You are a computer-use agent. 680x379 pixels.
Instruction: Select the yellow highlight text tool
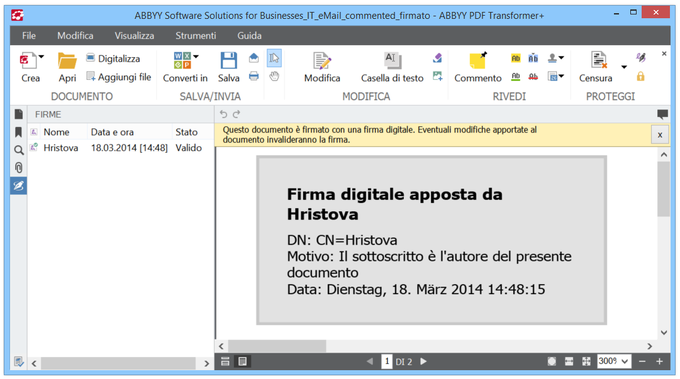(516, 58)
